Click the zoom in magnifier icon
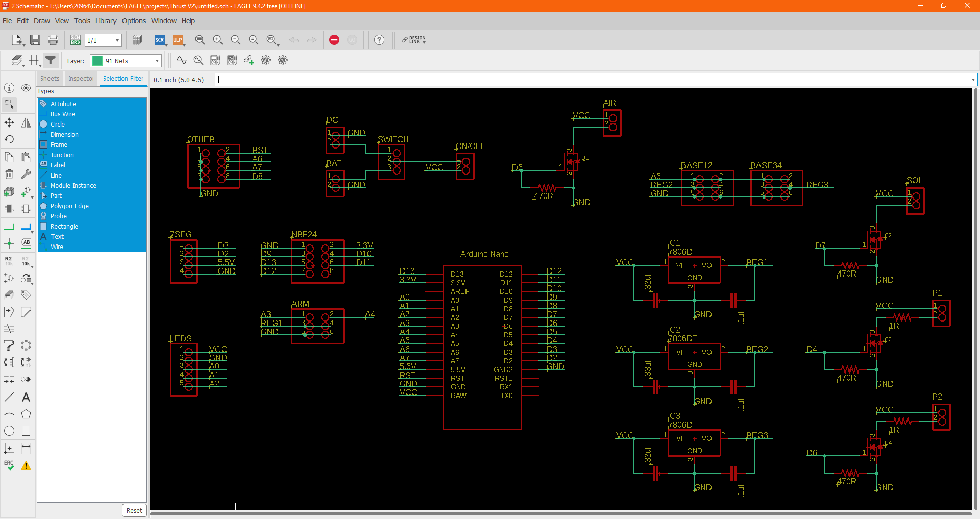 pyautogui.click(x=218, y=40)
